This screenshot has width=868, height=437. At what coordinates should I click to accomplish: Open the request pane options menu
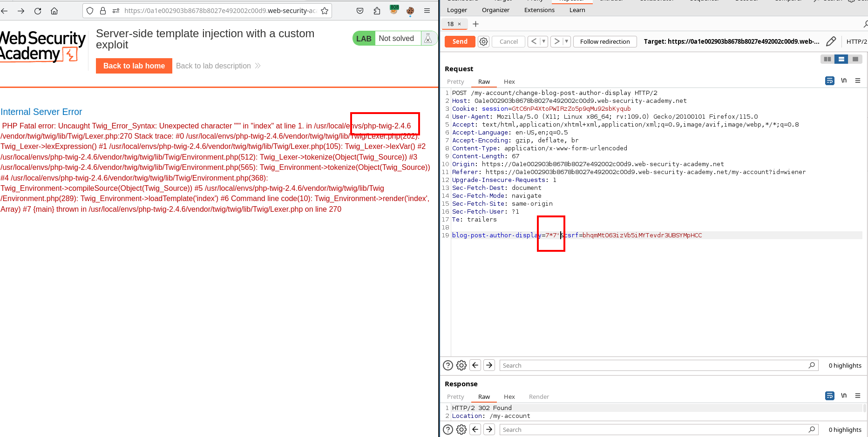(857, 81)
